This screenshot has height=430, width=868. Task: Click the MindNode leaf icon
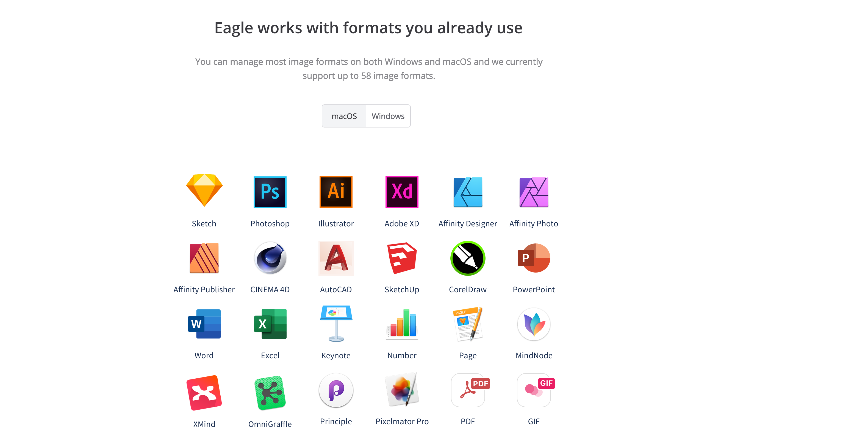(534, 324)
